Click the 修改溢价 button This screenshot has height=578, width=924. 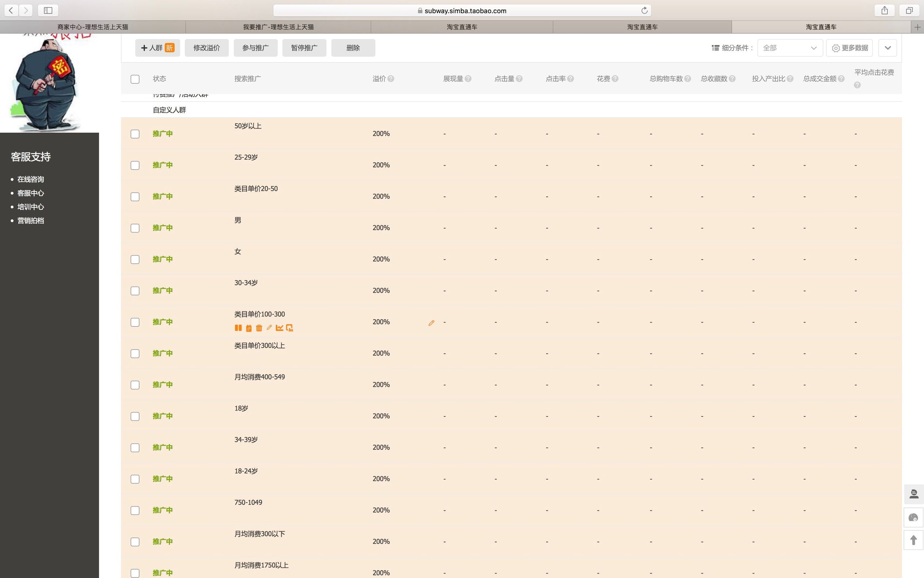(206, 48)
